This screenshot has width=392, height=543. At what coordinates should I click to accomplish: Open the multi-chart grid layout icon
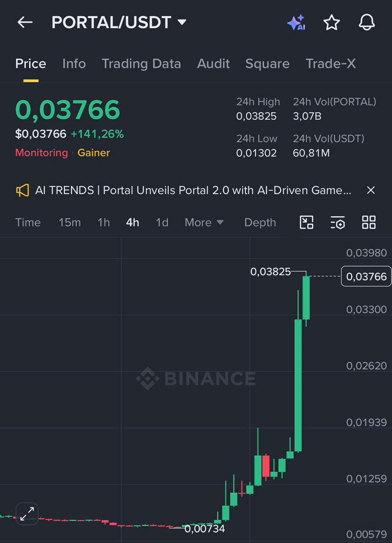(x=369, y=223)
